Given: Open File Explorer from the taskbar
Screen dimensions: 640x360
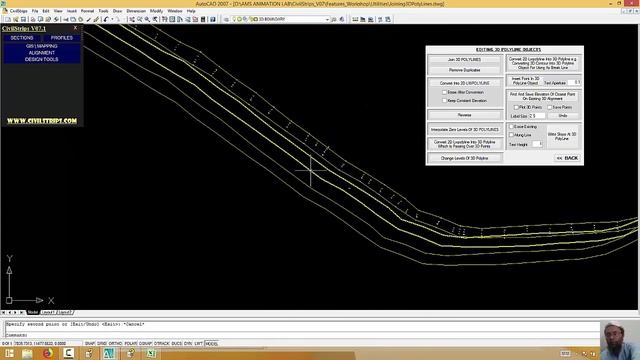Looking at the screenshot, I should pyautogui.click(x=27, y=353).
